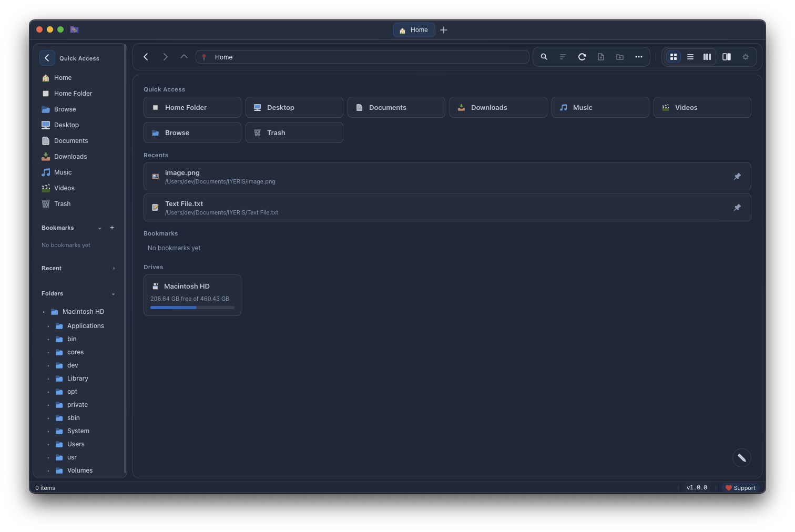Open recent file Text File.txt
This screenshot has width=795, height=532.
447,208
